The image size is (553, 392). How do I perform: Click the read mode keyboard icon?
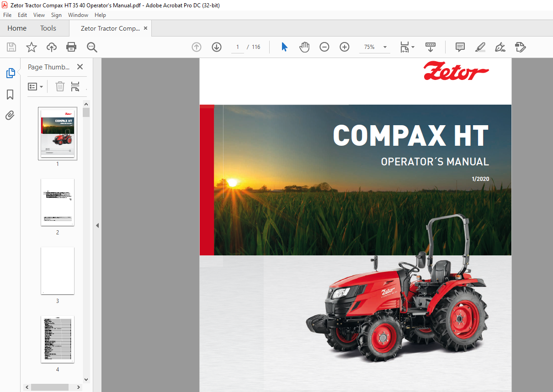[430, 47]
